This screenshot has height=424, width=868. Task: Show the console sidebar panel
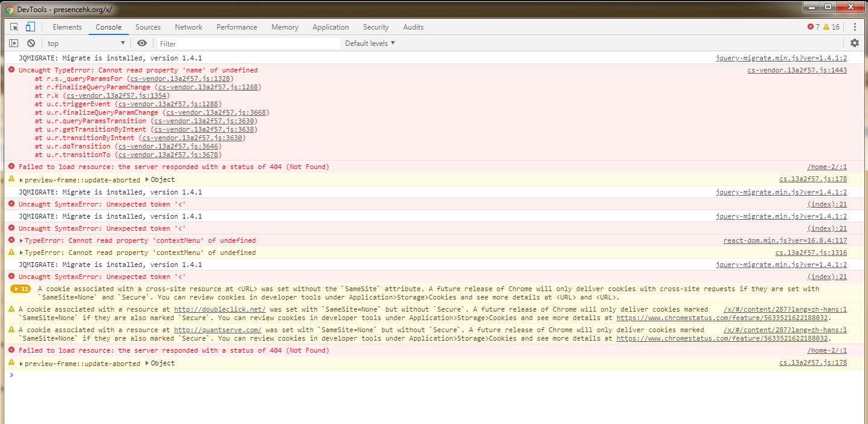pos(13,43)
